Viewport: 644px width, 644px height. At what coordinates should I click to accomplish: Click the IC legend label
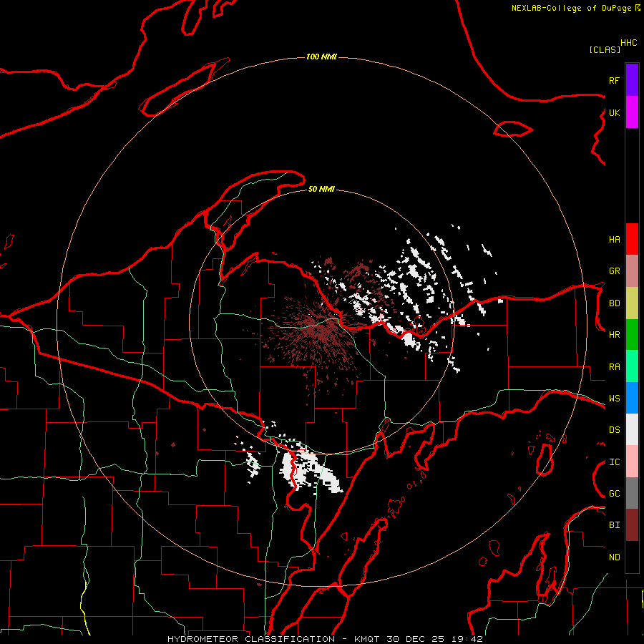(614, 462)
